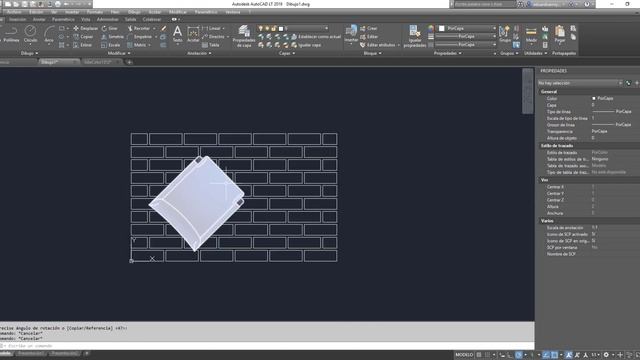
Task: Toggle the MODELO space button
Action: coord(464,355)
